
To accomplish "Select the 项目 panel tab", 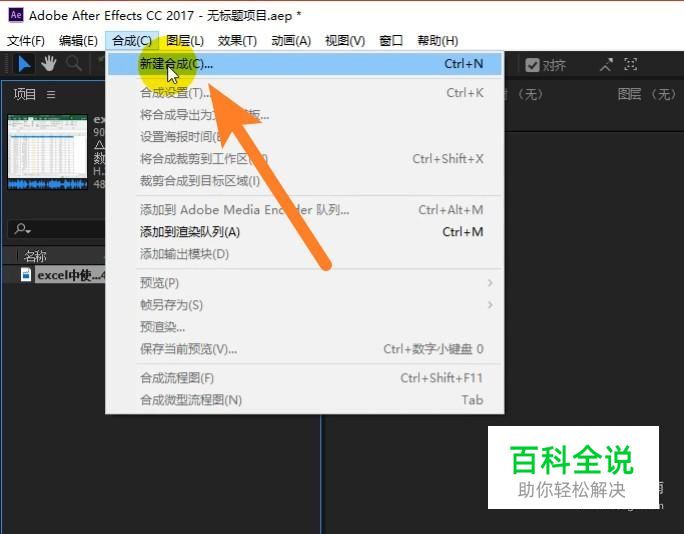I will click(25, 94).
